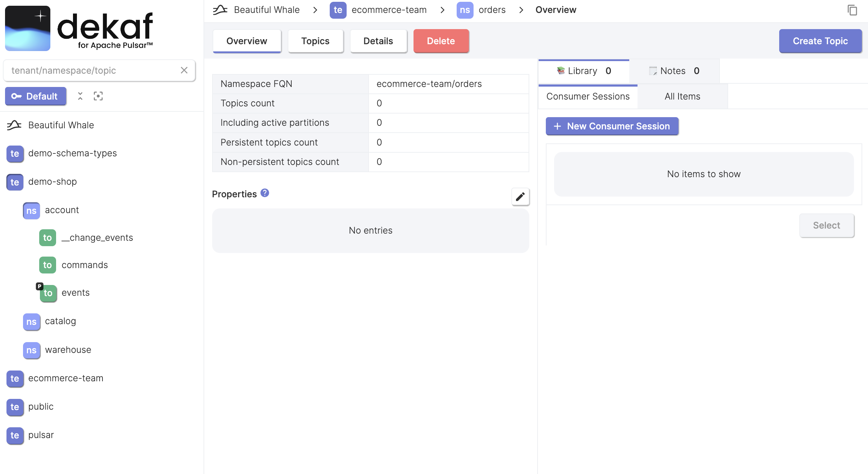This screenshot has height=474, width=868.
Task: Select the public tree label
Action: click(x=41, y=407)
